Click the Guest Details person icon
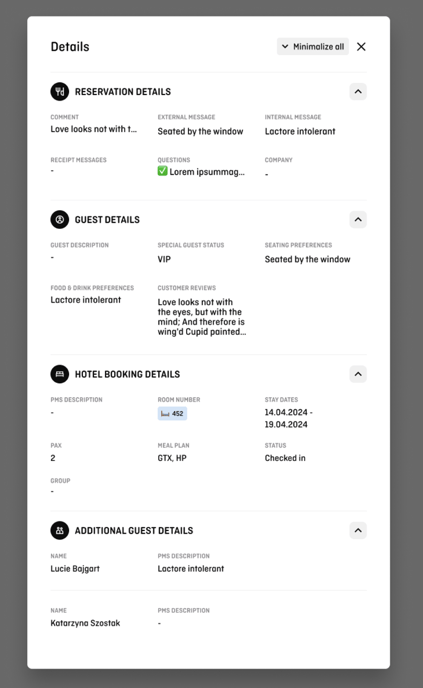This screenshot has height=688, width=423. [60, 219]
